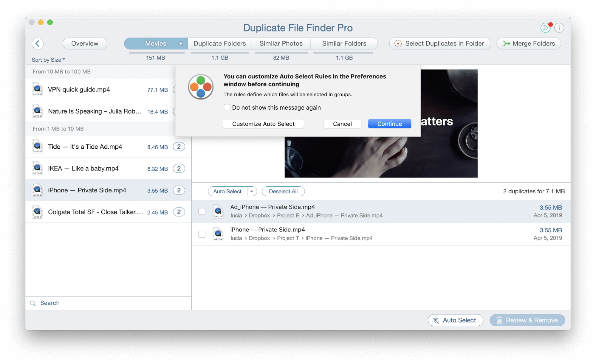596x364 pixels.
Task: Click the RSS notifications icon with red badge
Action: (x=545, y=28)
